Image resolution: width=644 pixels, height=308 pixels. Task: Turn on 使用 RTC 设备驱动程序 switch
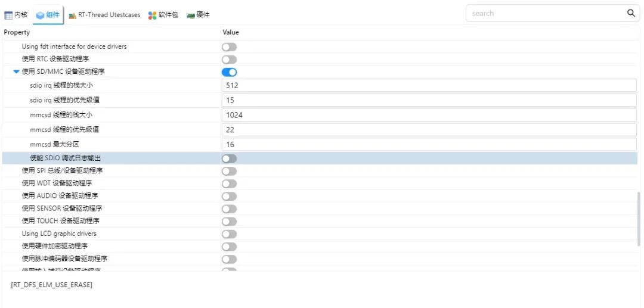229,60
